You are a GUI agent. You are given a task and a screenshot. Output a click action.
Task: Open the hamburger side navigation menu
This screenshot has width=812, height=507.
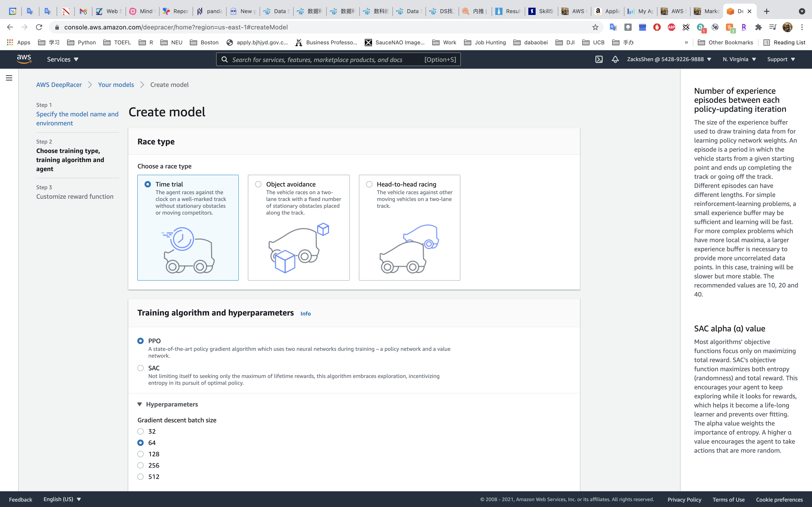(9, 78)
